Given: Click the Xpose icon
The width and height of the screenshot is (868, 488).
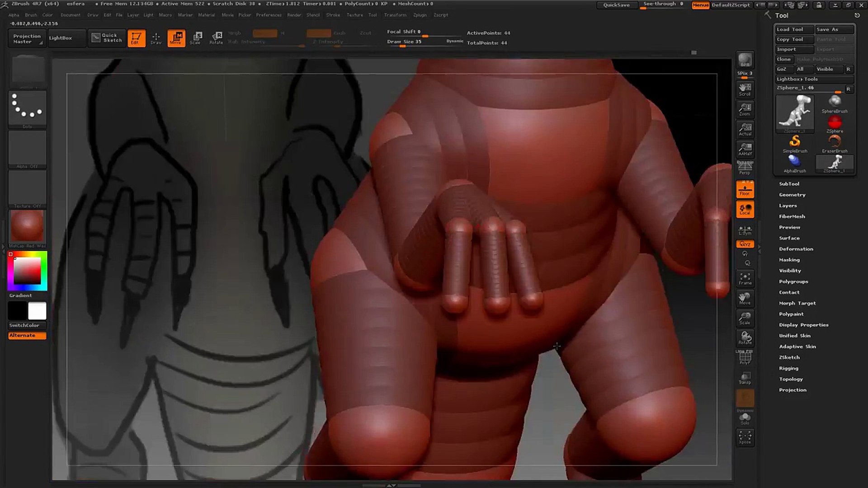Looking at the screenshot, I should 745,437.
